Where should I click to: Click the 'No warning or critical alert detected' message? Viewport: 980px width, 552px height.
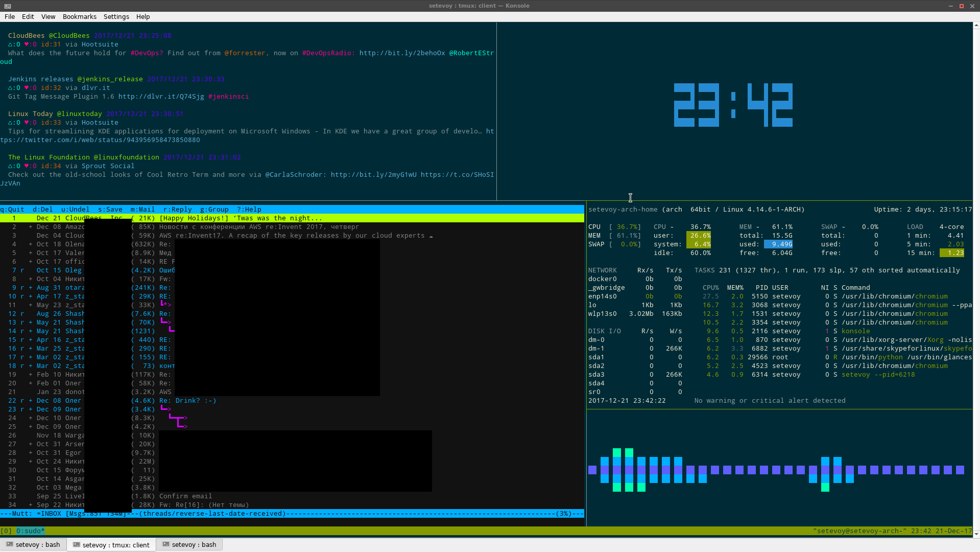[x=770, y=400]
